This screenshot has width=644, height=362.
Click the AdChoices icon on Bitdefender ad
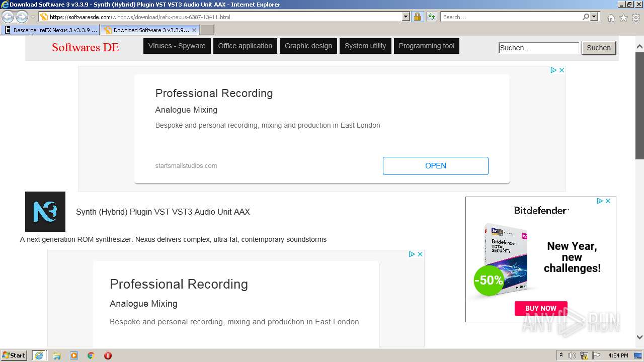pyautogui.click(x=599, y=201)
